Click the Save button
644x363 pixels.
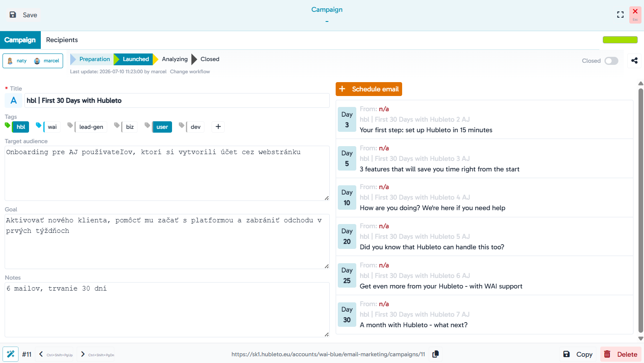[24, 15]
